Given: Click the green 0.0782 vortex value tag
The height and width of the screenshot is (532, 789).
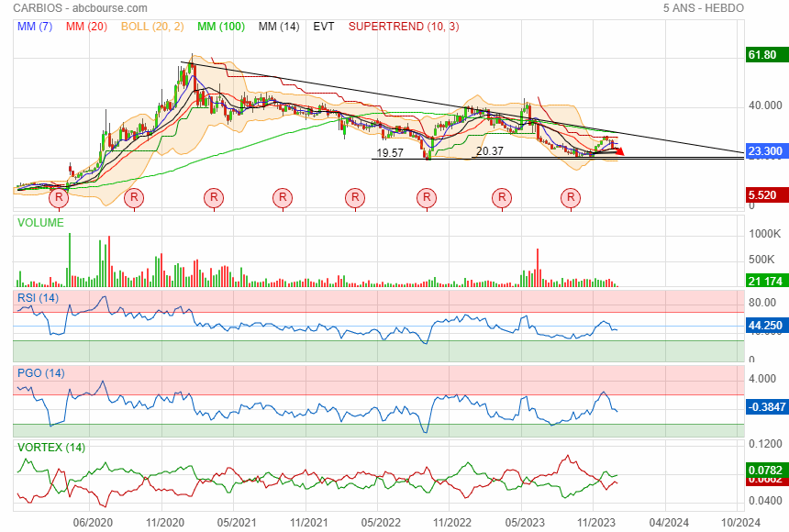Looking at the screenshot, I should tap(767, 470).
